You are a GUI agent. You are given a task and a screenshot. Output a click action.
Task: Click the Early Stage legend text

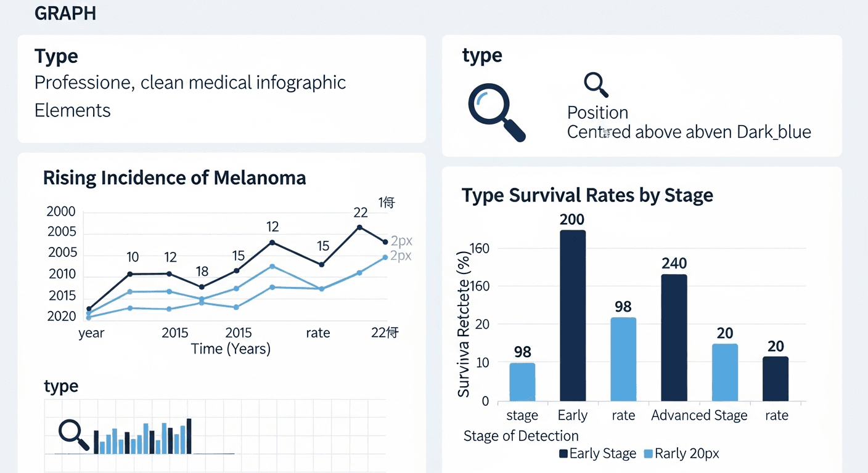[x=602, y=454]
